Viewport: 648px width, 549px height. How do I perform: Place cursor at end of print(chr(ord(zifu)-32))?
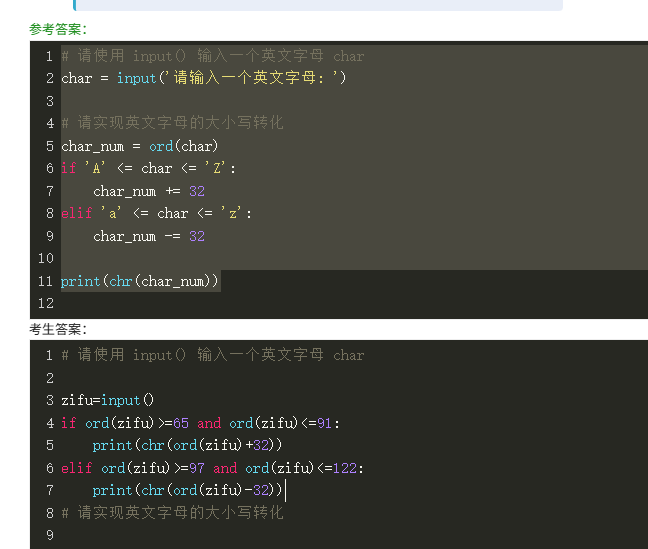(x=284, y=490)
